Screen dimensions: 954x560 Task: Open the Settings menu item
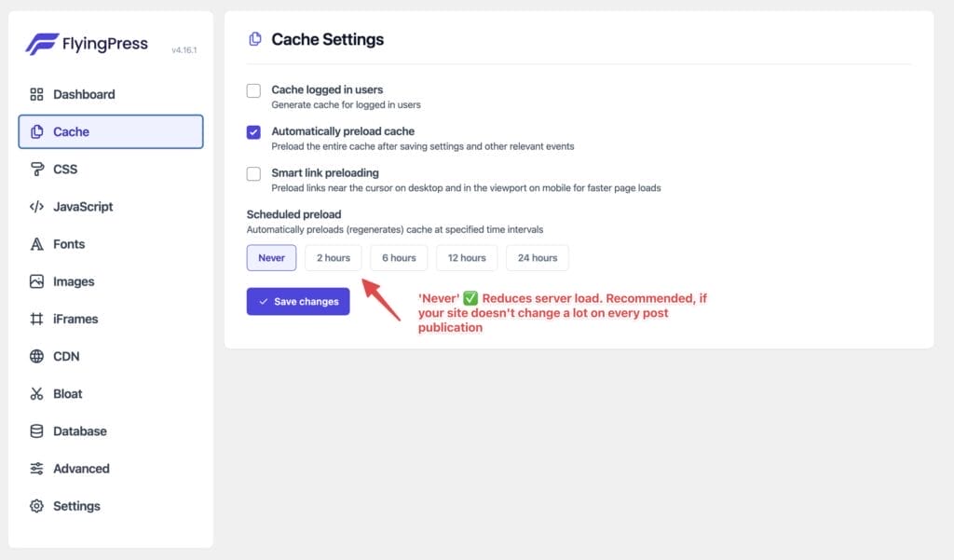[76, 506]
